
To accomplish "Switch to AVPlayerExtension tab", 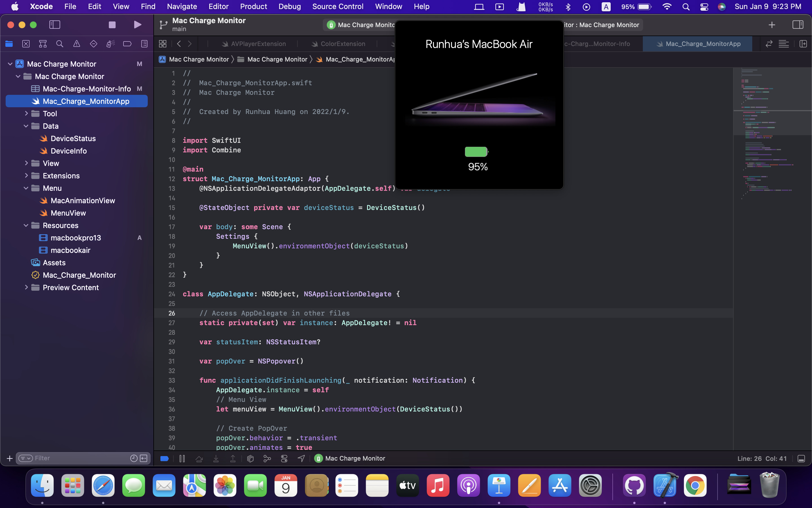I will [x=253, y=44].
